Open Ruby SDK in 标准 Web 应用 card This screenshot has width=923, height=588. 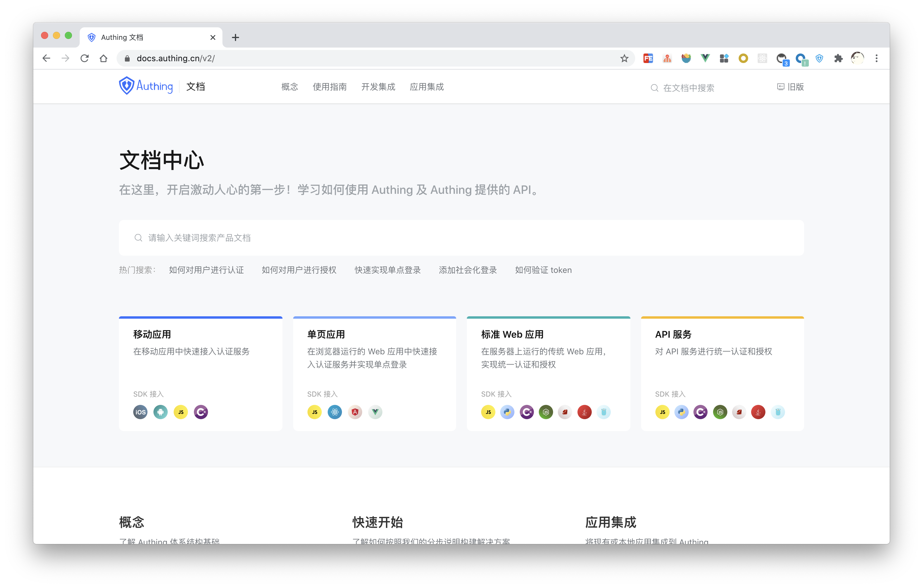565,412
